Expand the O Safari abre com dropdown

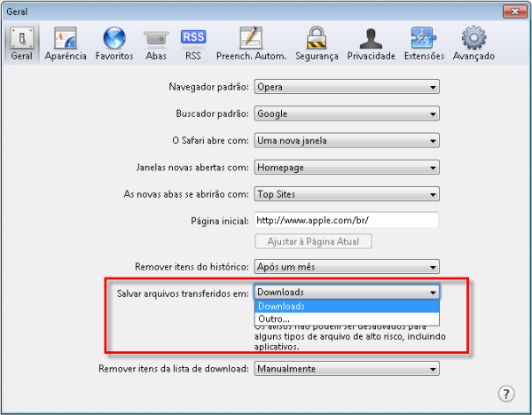coord(347,140)
